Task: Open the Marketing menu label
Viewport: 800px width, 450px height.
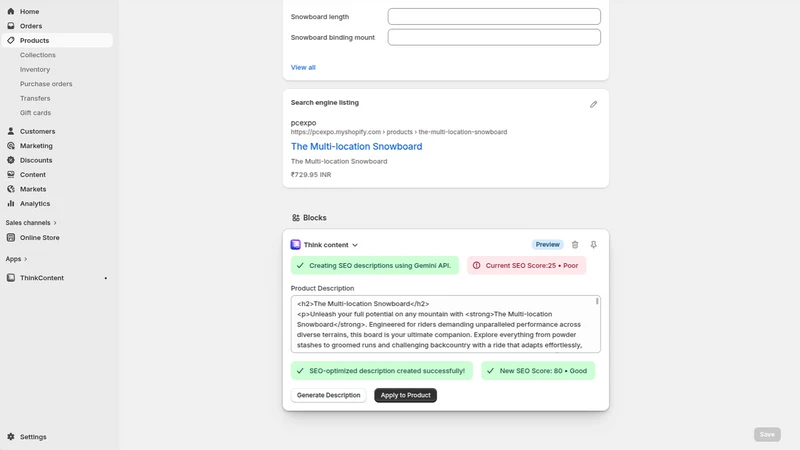Action: [x=36, y=145]
